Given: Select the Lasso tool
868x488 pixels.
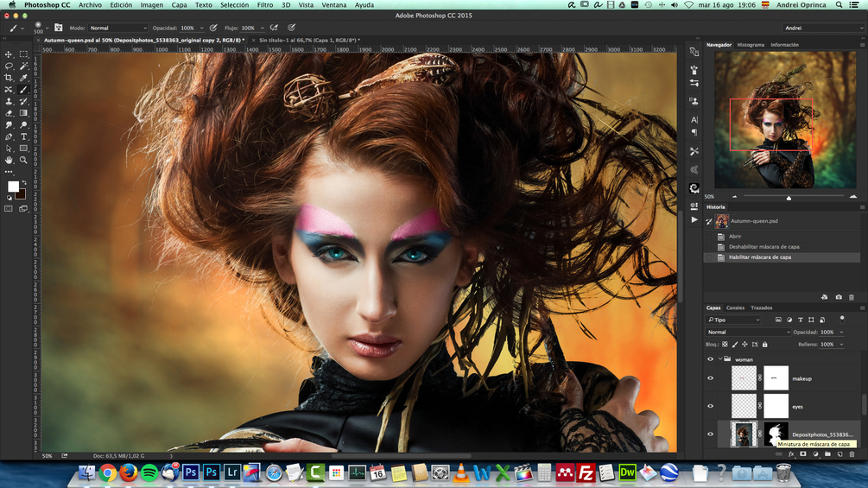Looking at the screenshot, I should [9, 66].
